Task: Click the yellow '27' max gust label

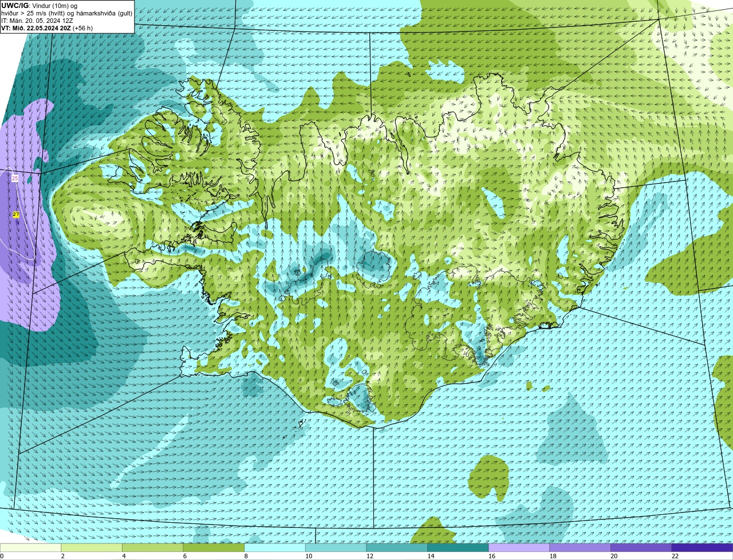Action: (16, 215)
